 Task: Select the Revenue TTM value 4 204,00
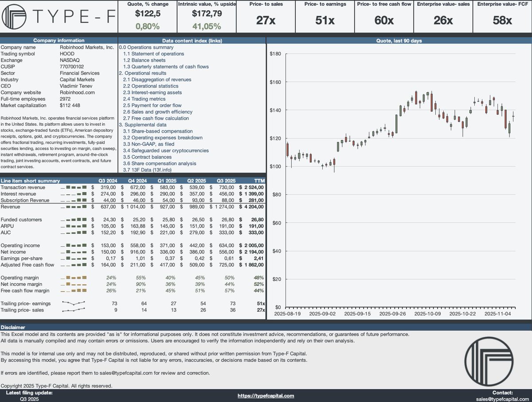pyautogui.click(x=254, y=207)
